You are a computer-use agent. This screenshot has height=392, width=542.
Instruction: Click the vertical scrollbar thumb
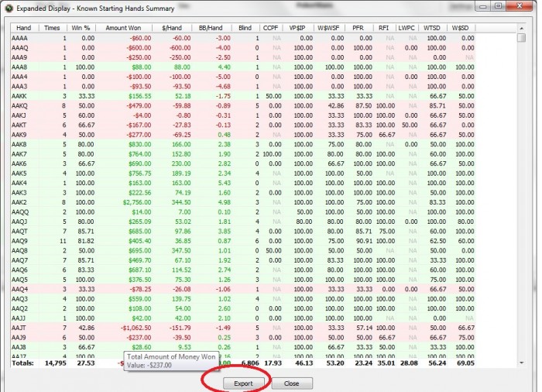point(522,38)
